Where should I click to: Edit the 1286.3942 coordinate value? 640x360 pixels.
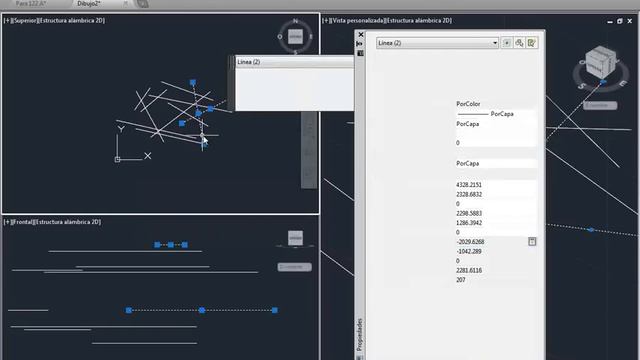point(469,223)
